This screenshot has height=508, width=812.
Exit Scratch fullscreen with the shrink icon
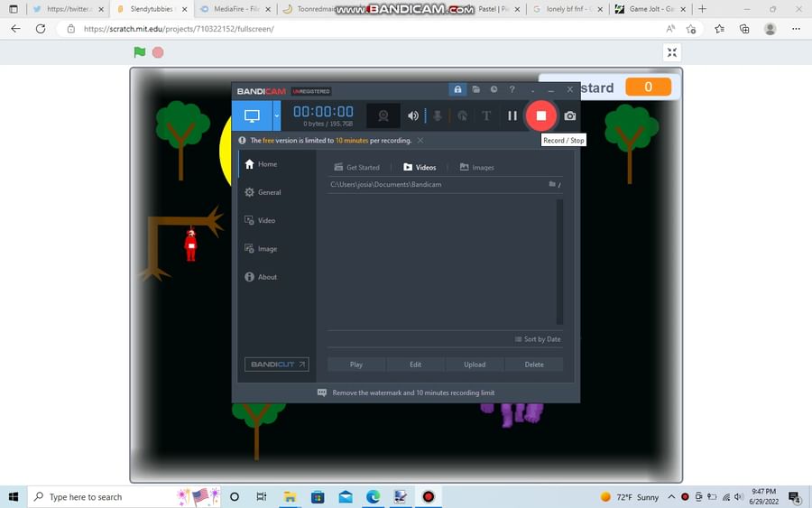click(671, 52)
